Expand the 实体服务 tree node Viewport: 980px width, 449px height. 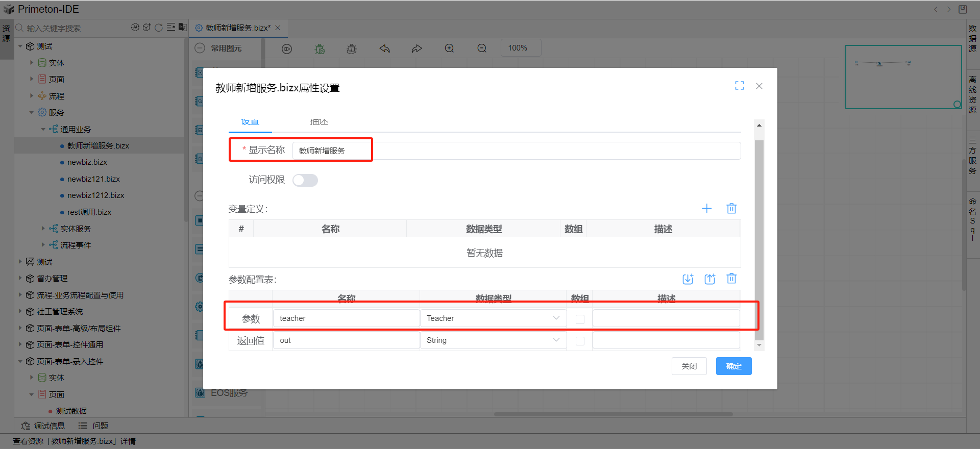pyautogui.click(x=43, y=229)
